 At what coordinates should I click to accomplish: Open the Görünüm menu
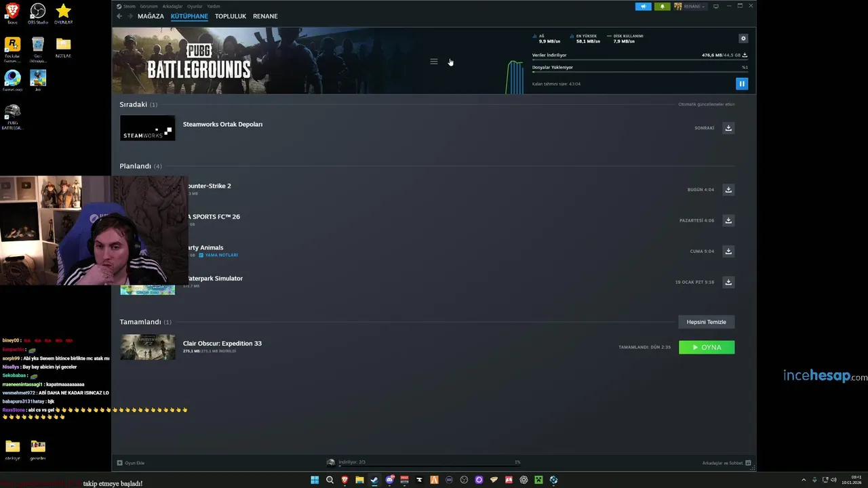pos(149,6)
